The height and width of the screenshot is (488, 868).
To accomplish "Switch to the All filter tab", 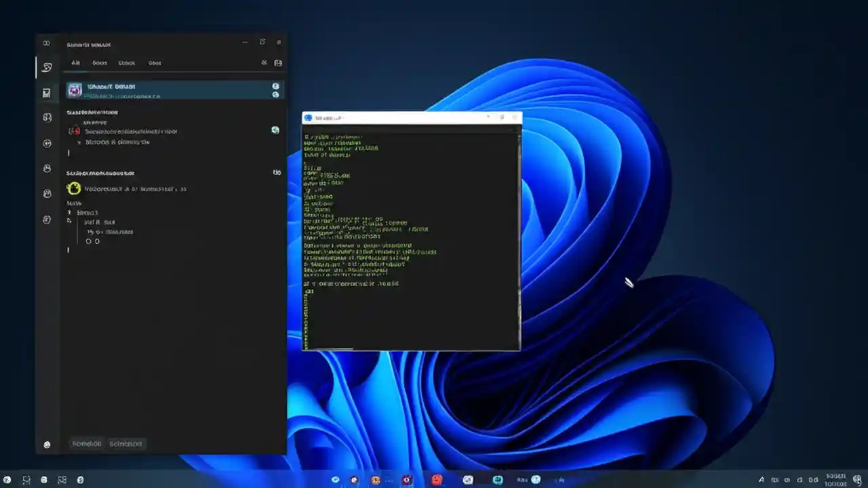I will pyautogui.click(x=75, y=62).
